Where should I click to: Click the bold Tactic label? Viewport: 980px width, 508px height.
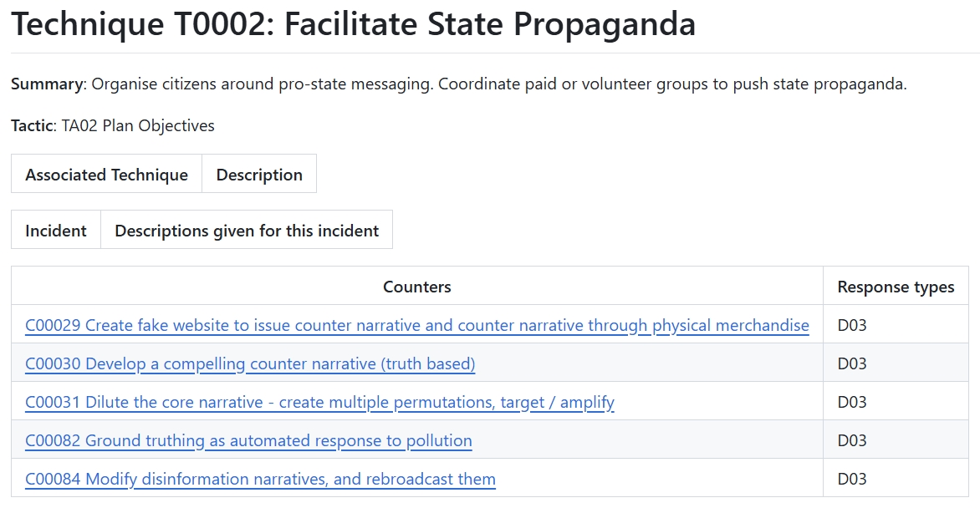tap(32, 126)
